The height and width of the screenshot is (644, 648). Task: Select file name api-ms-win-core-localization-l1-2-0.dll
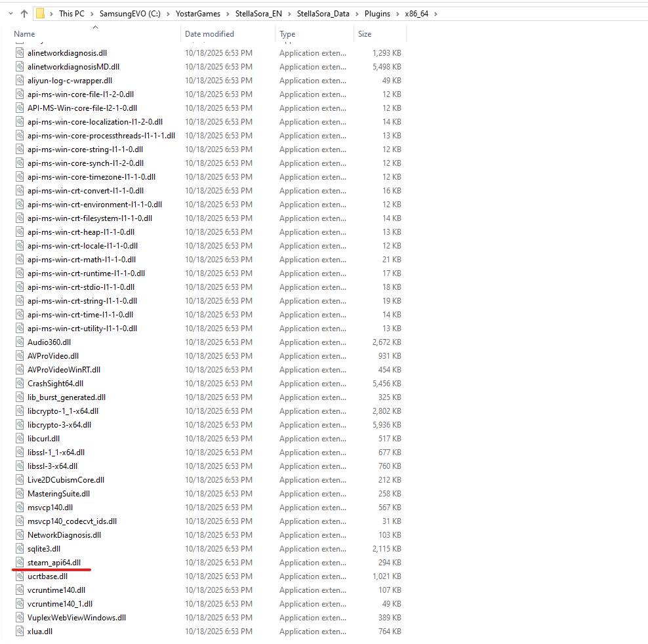[x=95, y=121]
